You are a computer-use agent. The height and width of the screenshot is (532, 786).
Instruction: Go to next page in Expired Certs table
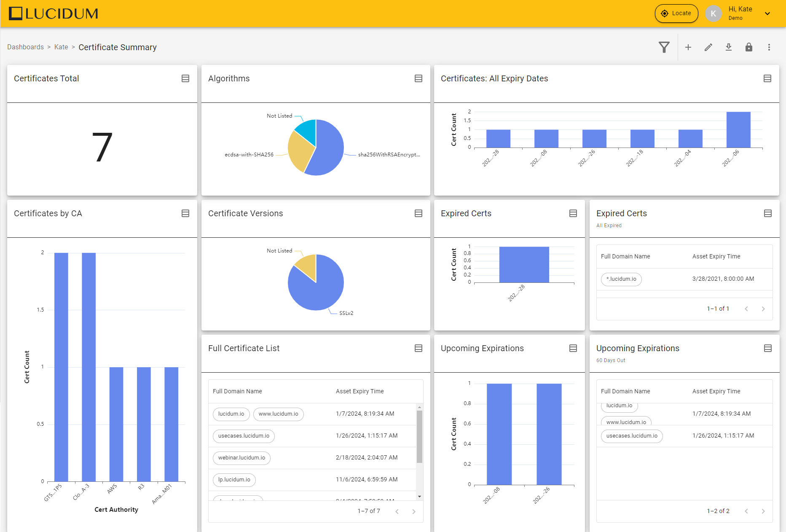point(763,309)
